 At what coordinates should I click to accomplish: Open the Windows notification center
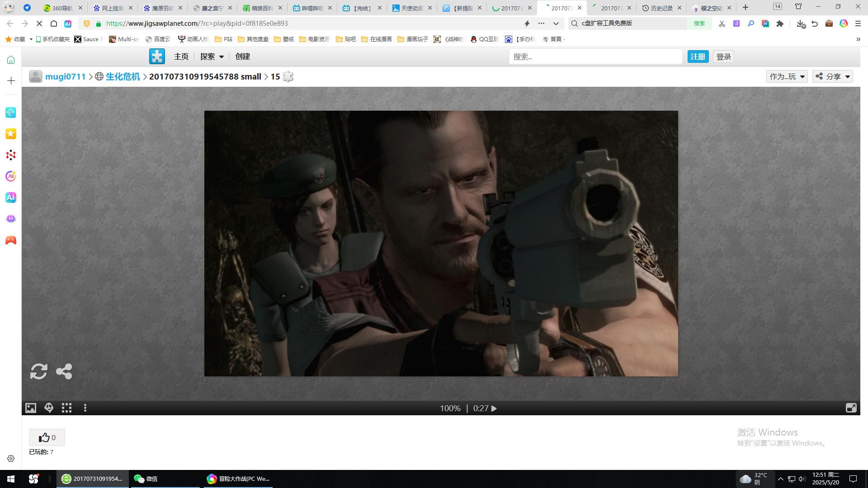[853, 479]
